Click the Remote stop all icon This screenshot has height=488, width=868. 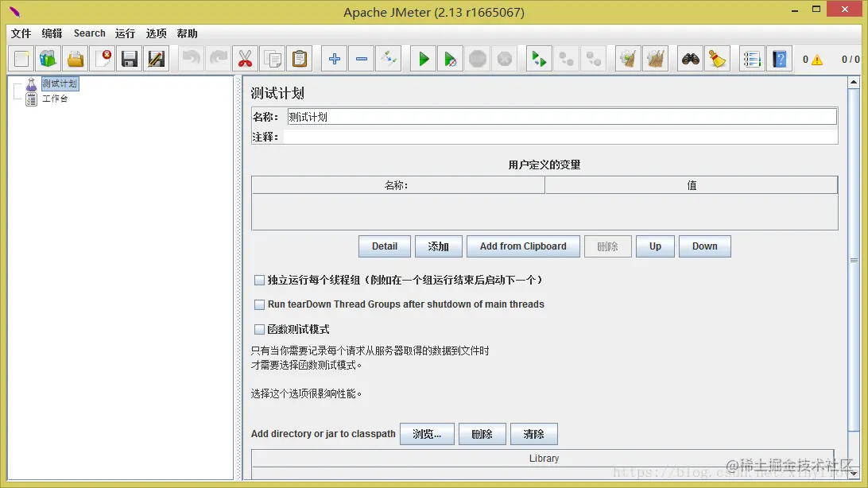tap(566, 59)
